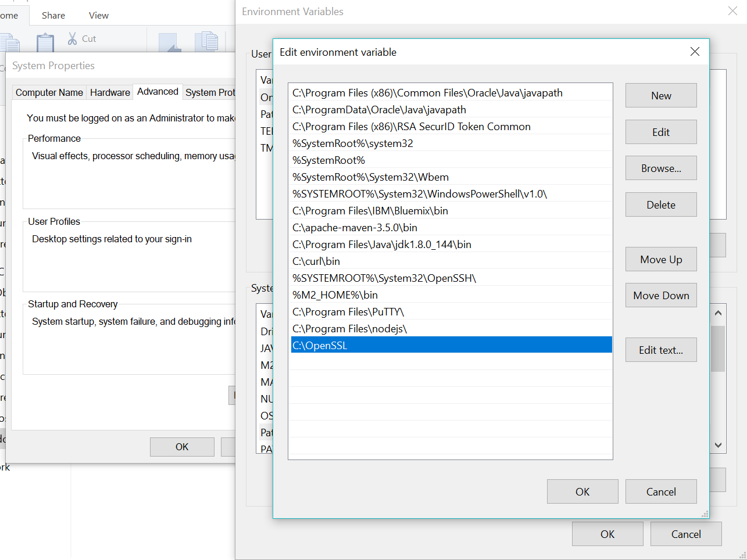Click the New button to add a path
This screenshot has width=747, height=560.
click(x=660, y=95)
